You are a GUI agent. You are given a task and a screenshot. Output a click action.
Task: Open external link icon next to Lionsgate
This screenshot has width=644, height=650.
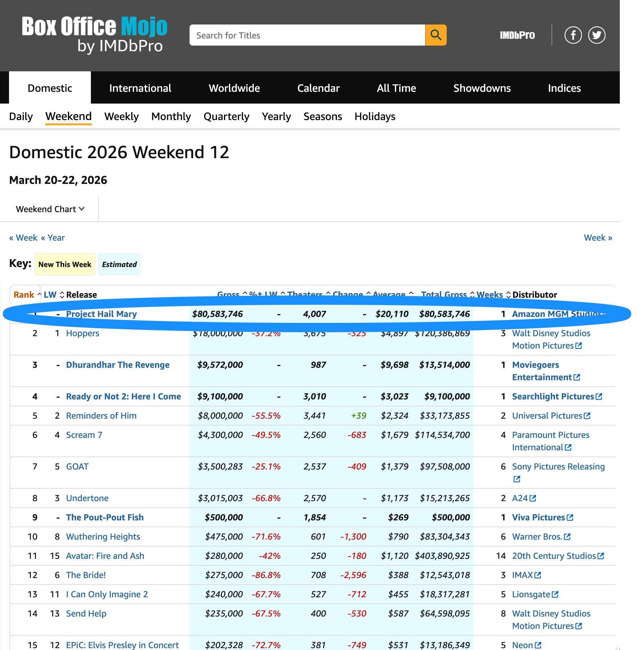click(x=555, y=594)
